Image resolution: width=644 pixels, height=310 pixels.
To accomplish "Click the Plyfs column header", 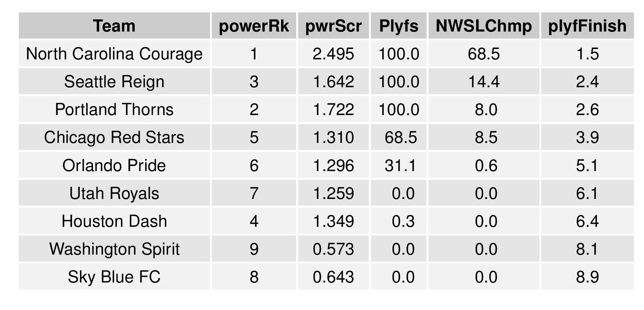I will point(399,26).
